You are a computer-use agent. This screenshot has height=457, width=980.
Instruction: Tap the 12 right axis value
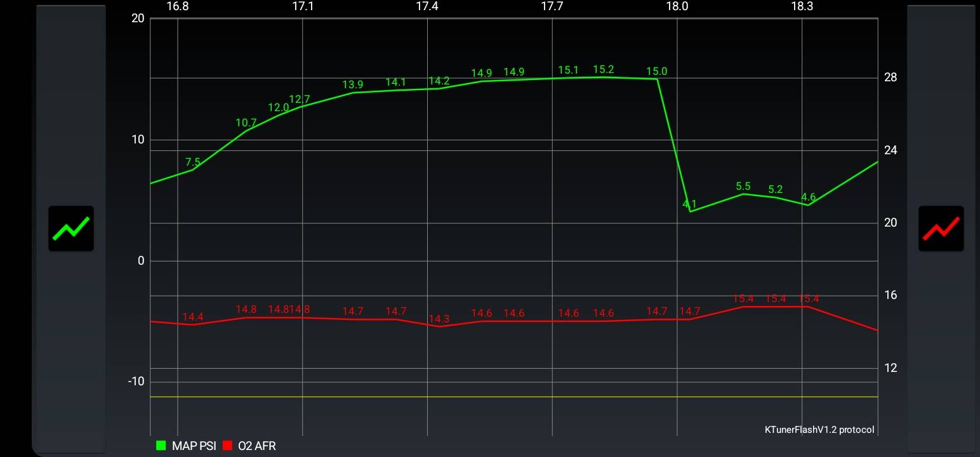coord(891,368)
